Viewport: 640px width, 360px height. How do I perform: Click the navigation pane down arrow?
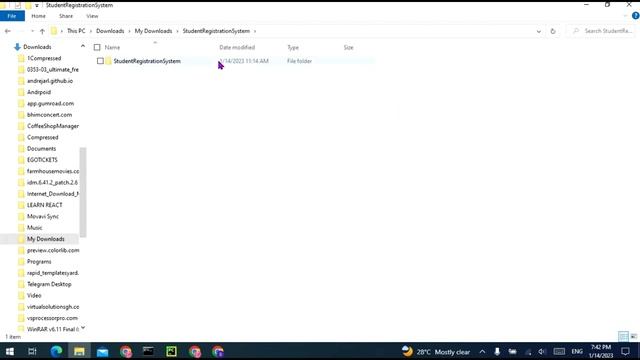83,328
